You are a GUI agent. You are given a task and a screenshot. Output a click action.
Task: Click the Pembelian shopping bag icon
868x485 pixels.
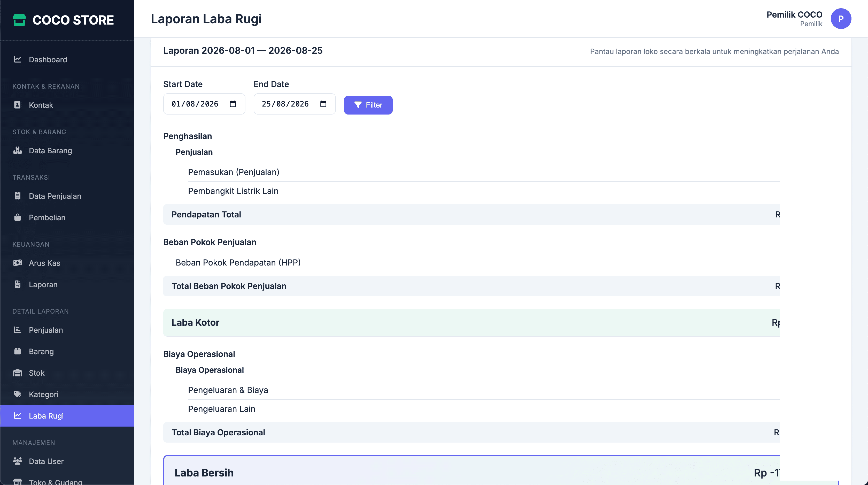(x=18, y=217)
